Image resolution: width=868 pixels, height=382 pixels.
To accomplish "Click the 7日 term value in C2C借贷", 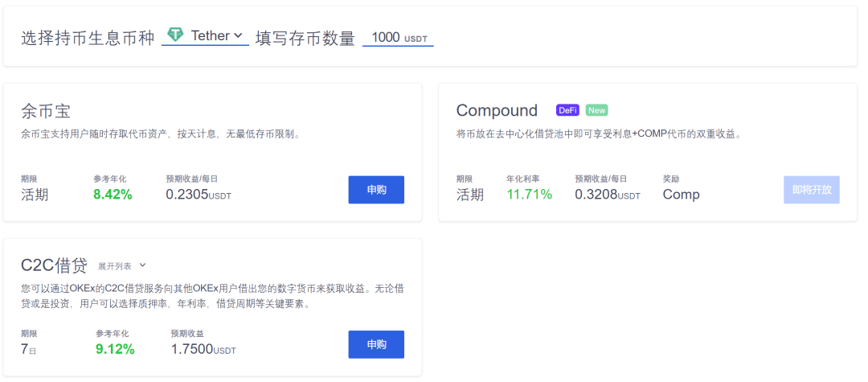I will click(x=29, y=349).
